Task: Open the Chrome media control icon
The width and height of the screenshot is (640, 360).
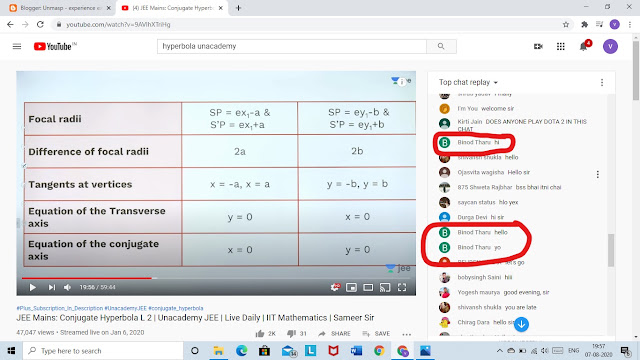Action: [x=599, y=24]
